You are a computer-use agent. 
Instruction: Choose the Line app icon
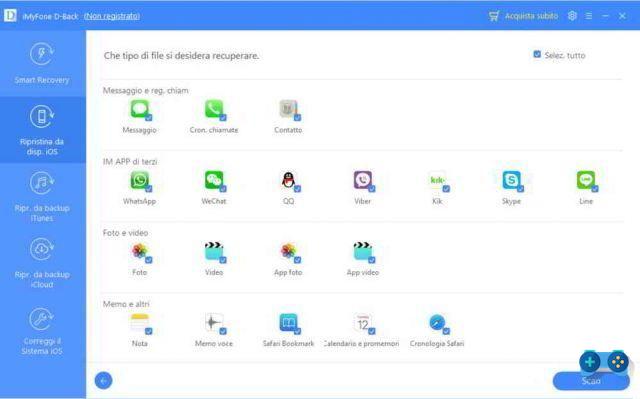(x=586, y=180)
